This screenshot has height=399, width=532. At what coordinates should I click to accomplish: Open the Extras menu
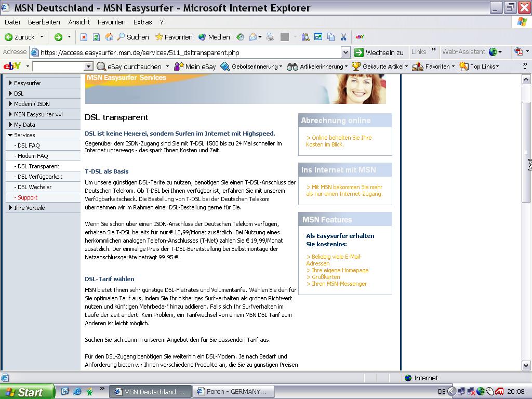[x=142, y=22]
